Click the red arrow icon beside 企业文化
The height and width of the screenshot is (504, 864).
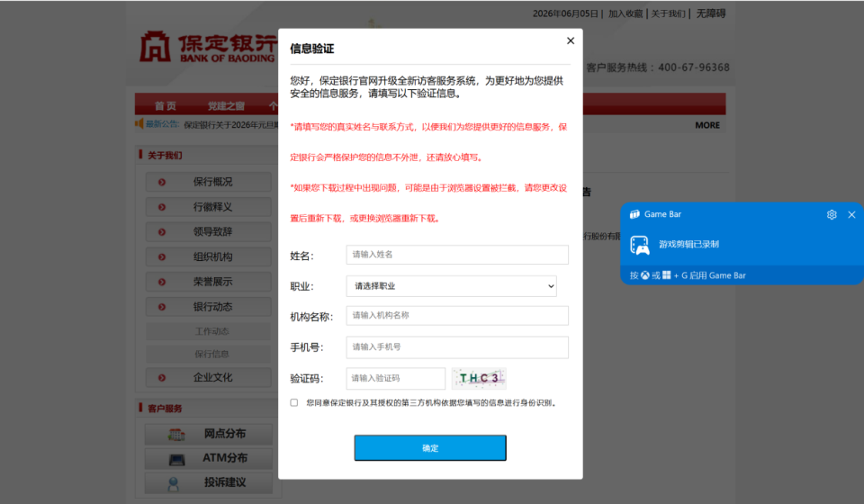click(162, 378)
